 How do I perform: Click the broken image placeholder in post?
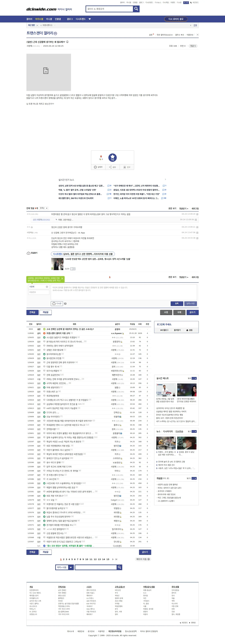pyautogui.click(x=49, y=72)
